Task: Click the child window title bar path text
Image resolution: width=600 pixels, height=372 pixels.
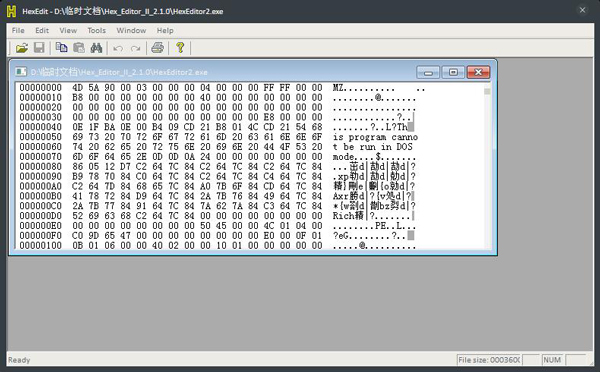Action: tap(119, 72)
